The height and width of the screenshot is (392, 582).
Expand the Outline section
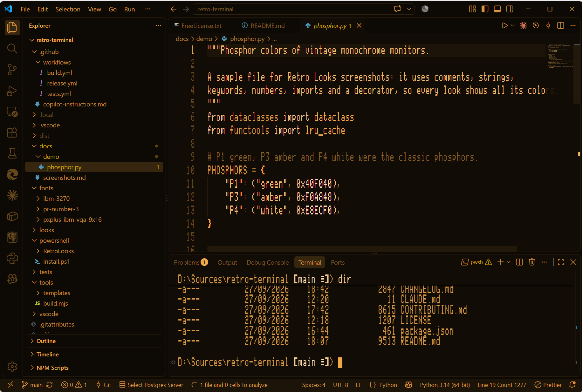94,341
